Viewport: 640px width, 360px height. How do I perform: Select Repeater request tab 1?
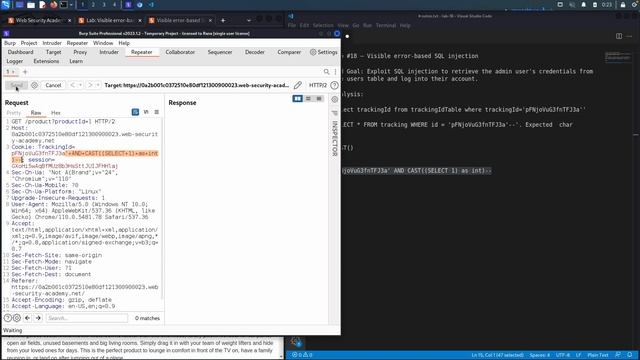click(10, 72)
